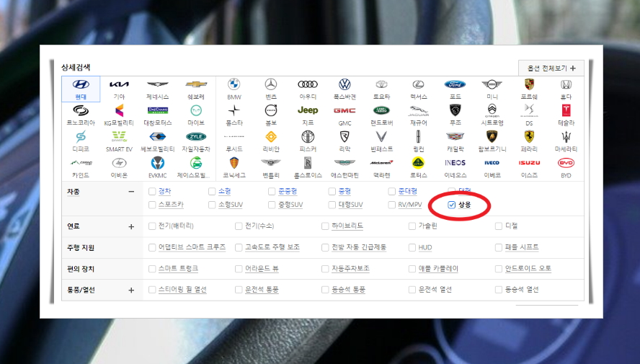Image resolution: width=640 pixels, height=364 pixels.
Task: Pick the GMC logo
Action: 345,110
